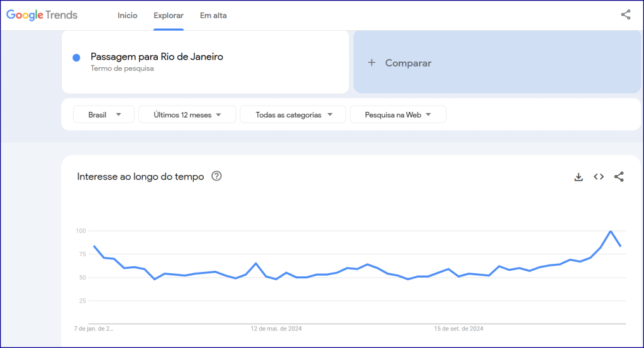The width and height of the screenshot is (644, 348).
Task: Open the Google Trends logo home
Action: (x=42, y=15)
